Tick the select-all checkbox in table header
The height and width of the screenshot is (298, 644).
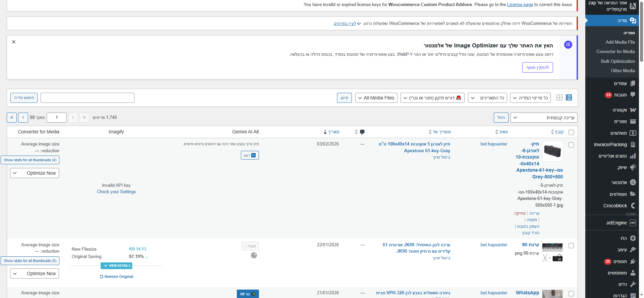click(571, 132)
